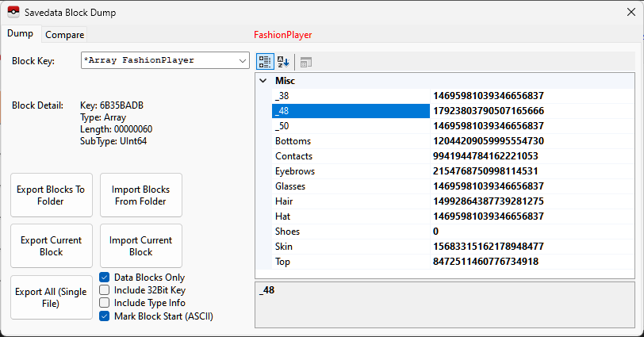644x337 pixels.
Task: Click the Bottoms value 12044209059995554730
Action: [x=489, y=141]
